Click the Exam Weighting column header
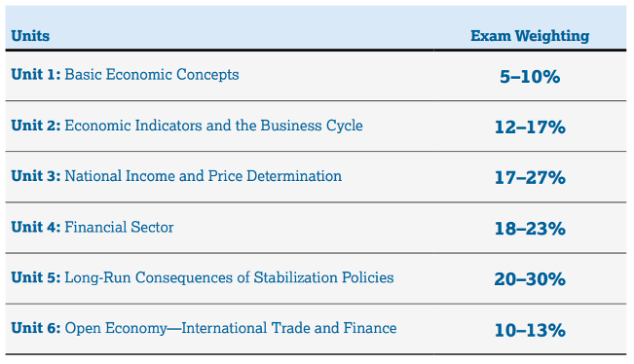The width and height of the screenshot is (634, 364). pyautogui.click(x=530, y=36)
